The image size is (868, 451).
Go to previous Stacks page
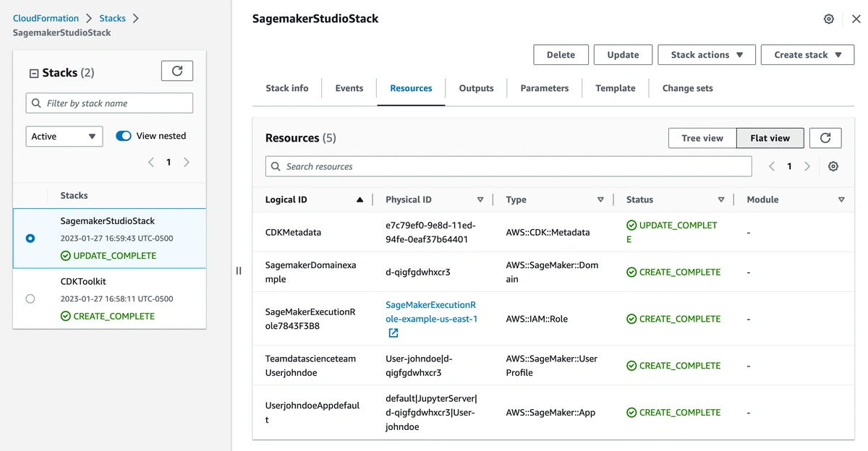click(x=150, y=162)
